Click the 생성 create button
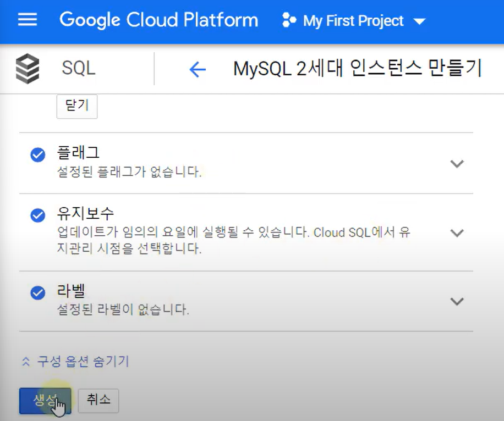 click(x=45, y=401)
